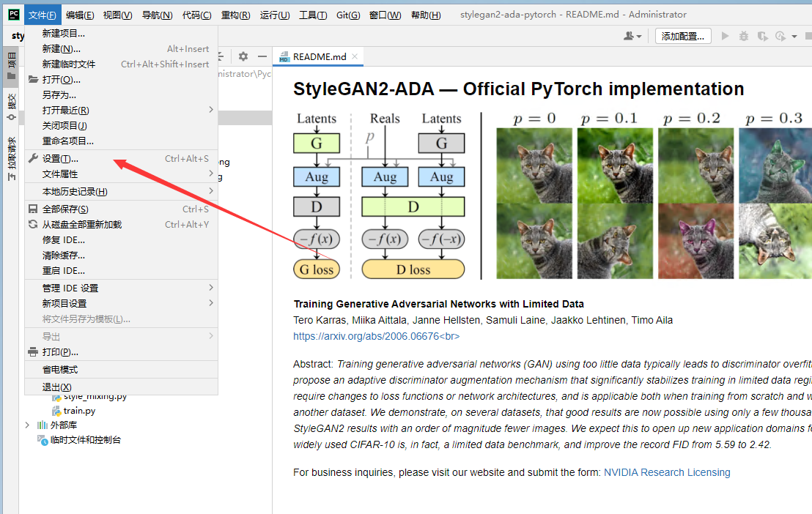Screen dimensions: 812x514
Task: Open the arxiv.org/abs/2006.06676 link
Action: point(376,337)
